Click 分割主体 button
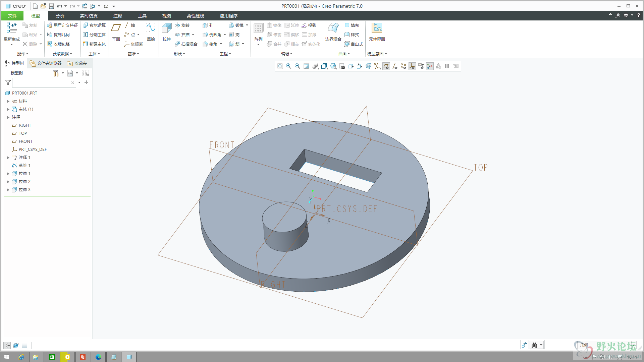644x362 pixels. point(94,35)
